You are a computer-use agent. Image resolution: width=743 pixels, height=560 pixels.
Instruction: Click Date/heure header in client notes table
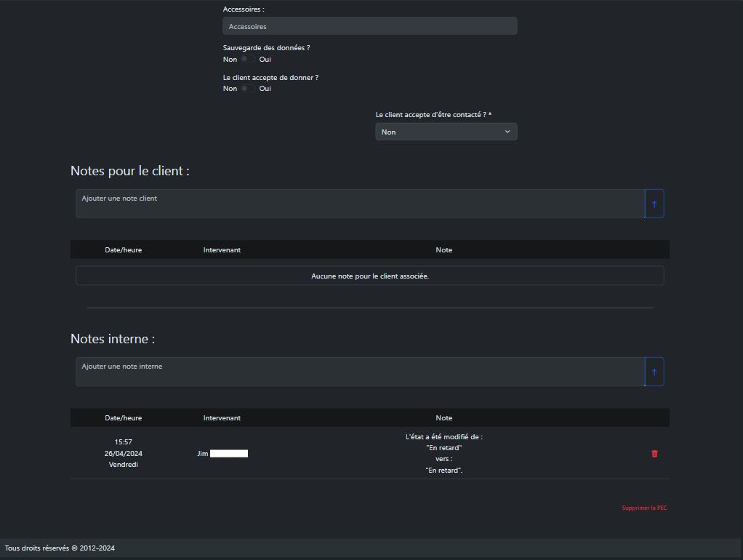click(124, 249)
